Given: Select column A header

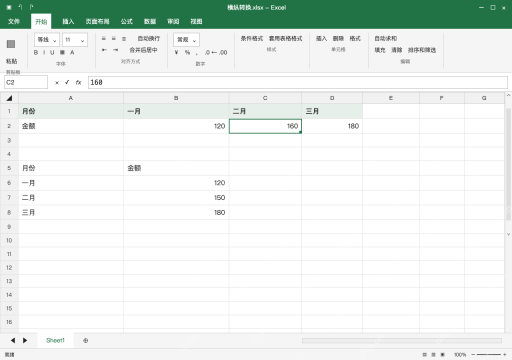Looking at the screenshot, I should (x=71, y=98).
